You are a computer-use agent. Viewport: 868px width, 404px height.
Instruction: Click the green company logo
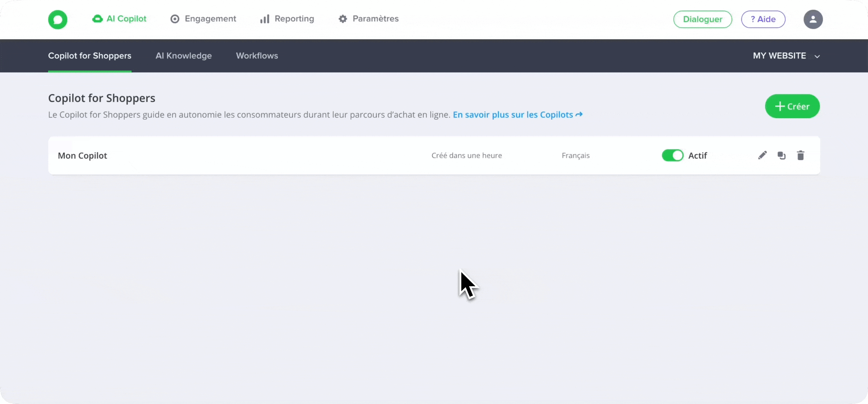pos(58,19)
